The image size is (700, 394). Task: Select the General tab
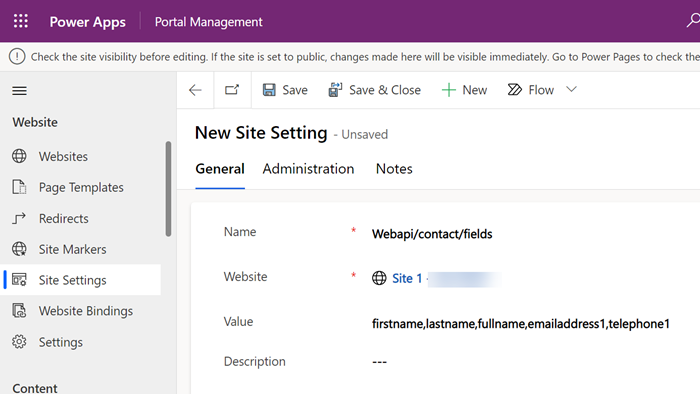click(x=220, y=169)
